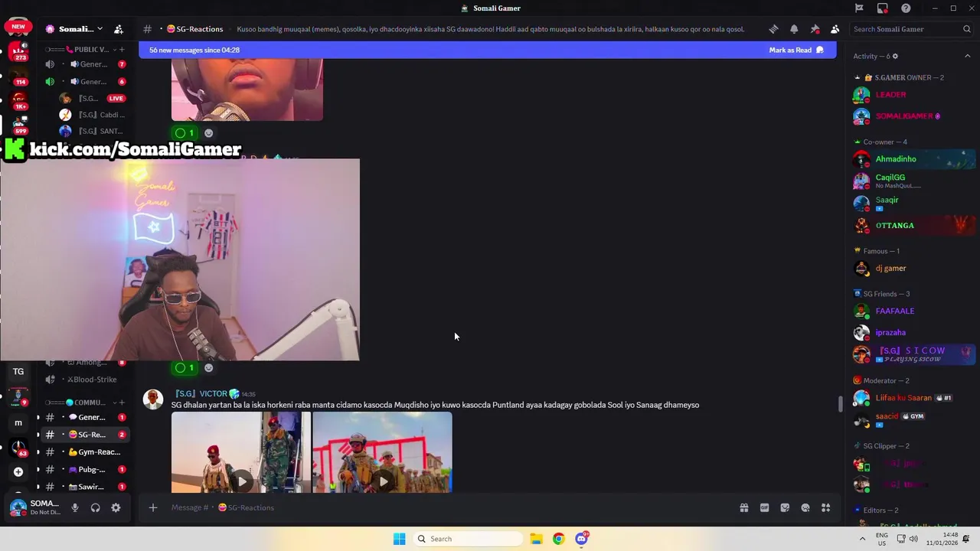Screen dimensions: 980x551
Task: Select the Gener... text channel with 1 badge
Action: point(86,417)
